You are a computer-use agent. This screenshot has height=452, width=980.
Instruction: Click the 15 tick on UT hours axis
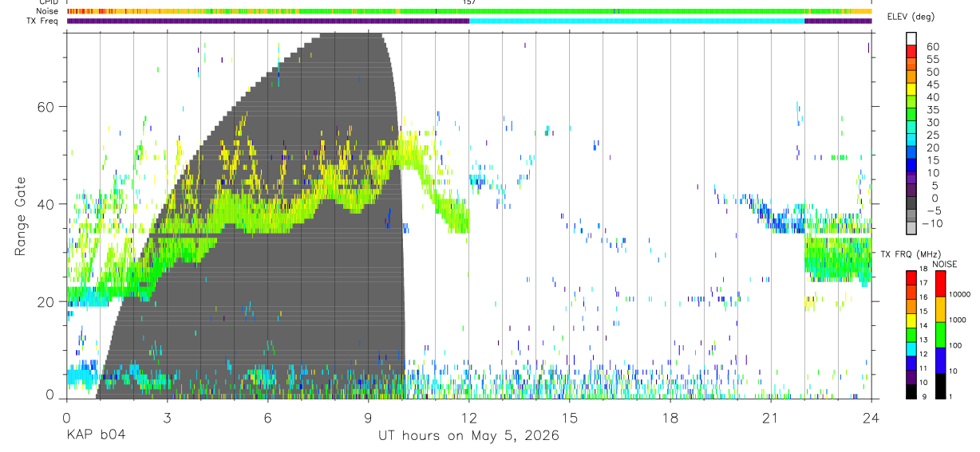569,418
